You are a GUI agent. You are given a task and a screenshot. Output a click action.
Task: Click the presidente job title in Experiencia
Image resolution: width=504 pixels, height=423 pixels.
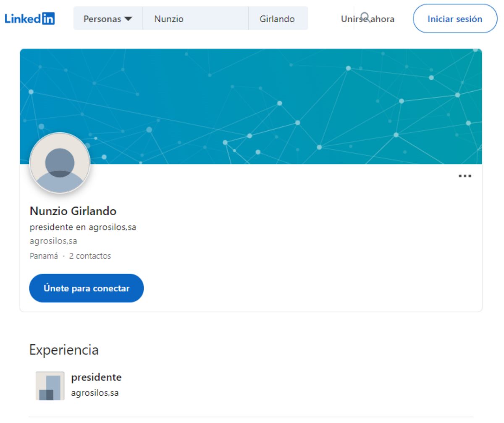(x=97, y=377)
